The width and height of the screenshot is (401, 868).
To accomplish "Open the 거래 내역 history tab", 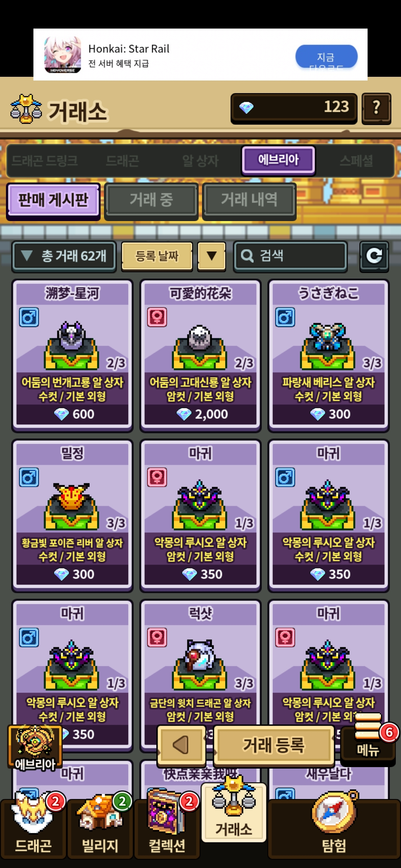I will coord(249,200).
